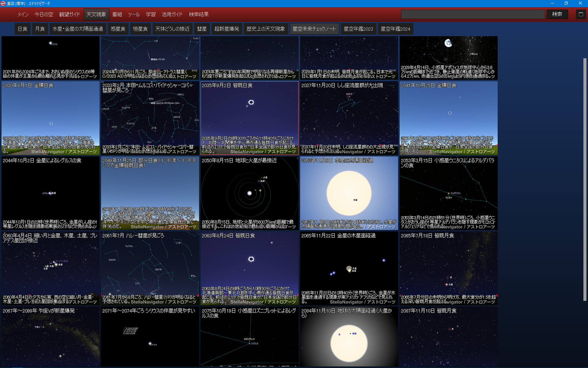This screenshot has height=368, width=588.
Task: Select the 日食 category button
Action: coord(23,29)
